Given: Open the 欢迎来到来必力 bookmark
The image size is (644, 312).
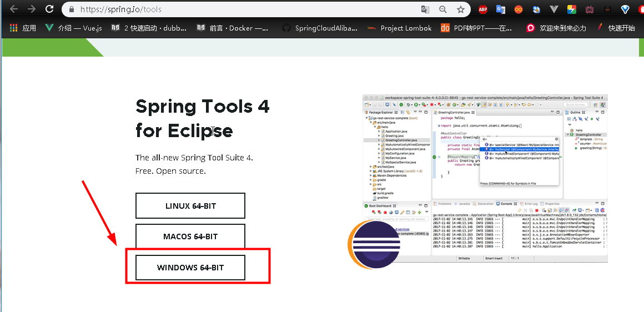Looking at the screenshot, I should 556,28.
